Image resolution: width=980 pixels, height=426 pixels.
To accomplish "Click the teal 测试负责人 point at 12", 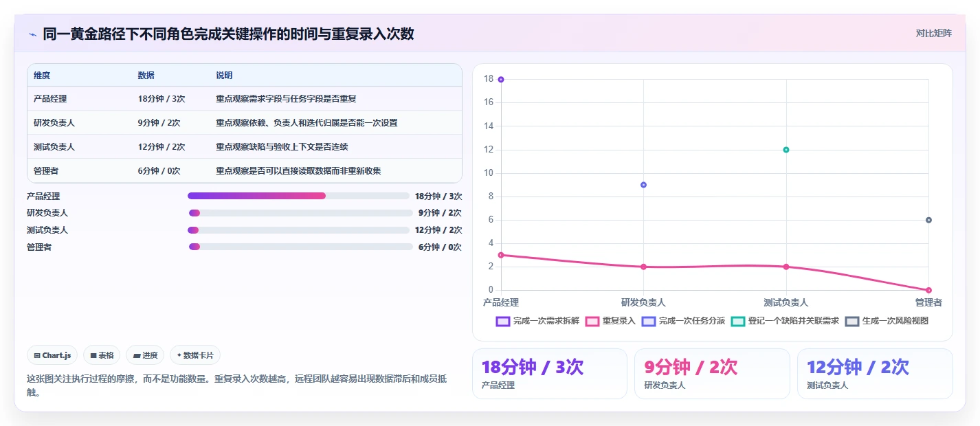I will click(x=786, y=150).
